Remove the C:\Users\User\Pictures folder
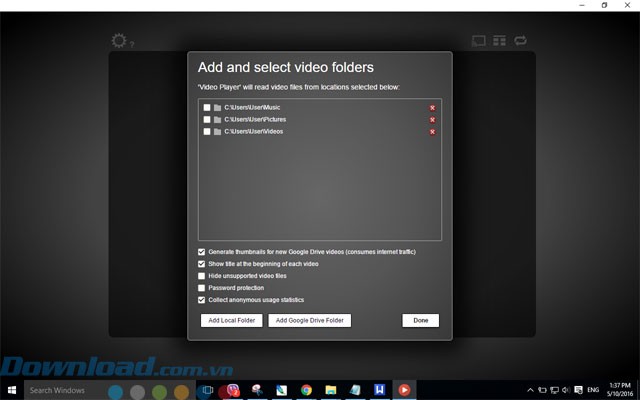Image resolution: width=640 pixels, height=400 pixels. click(x=432, y=120)
